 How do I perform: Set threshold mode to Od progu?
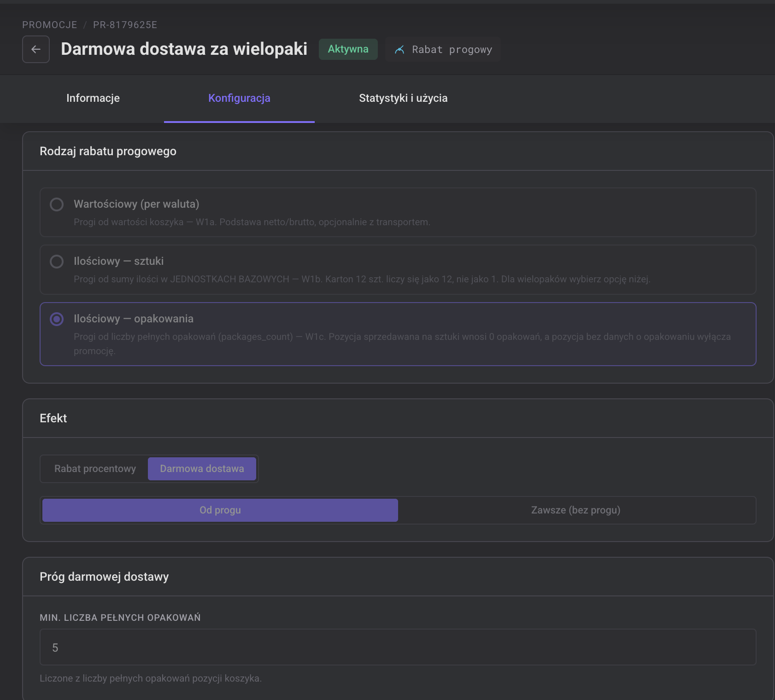pos(220,510)
